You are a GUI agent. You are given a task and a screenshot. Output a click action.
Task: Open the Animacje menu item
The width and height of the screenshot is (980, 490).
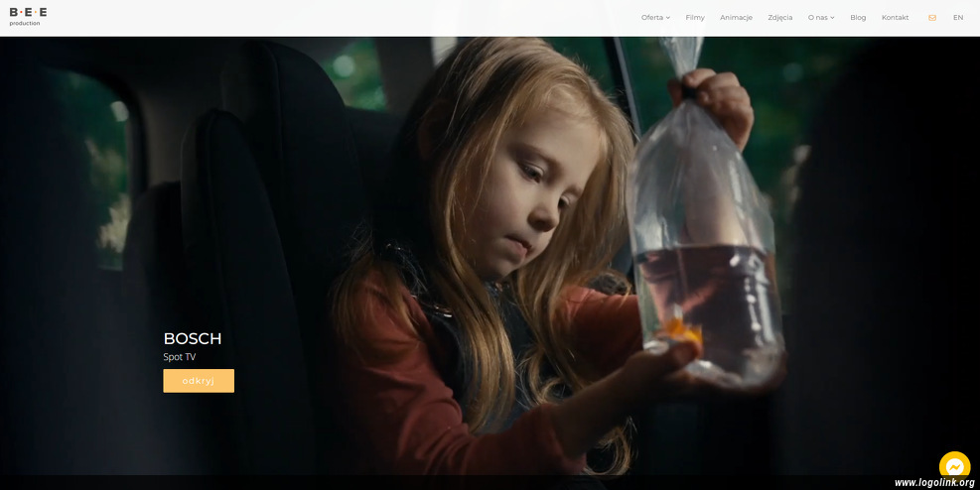737,18
